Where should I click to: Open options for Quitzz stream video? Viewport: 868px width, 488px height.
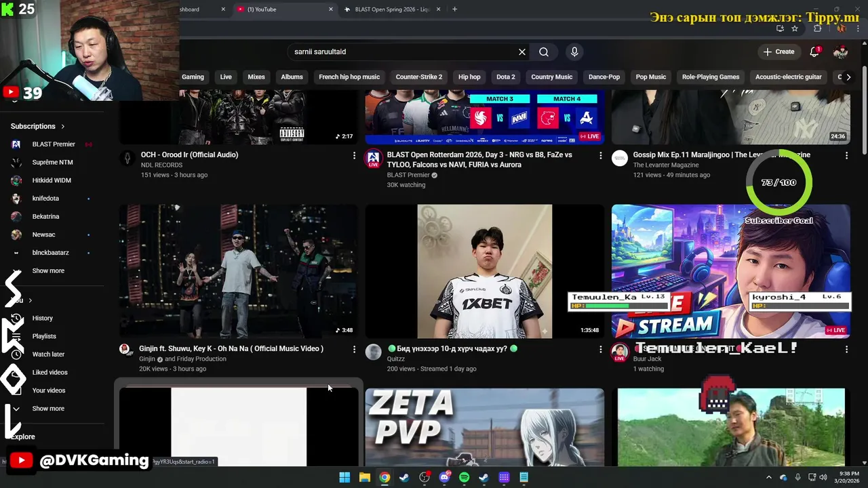pos(600,349)
